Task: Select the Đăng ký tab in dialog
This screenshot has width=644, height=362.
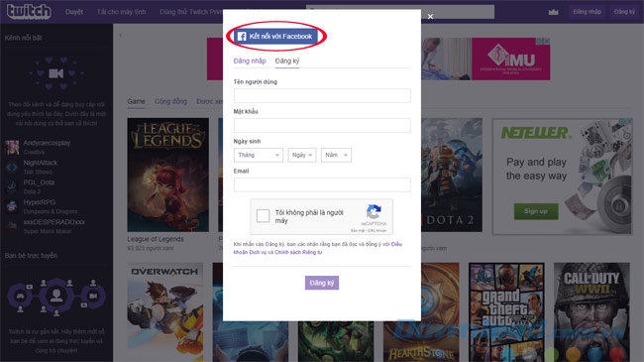Action: pyautogui.click(x=287, y=60)
